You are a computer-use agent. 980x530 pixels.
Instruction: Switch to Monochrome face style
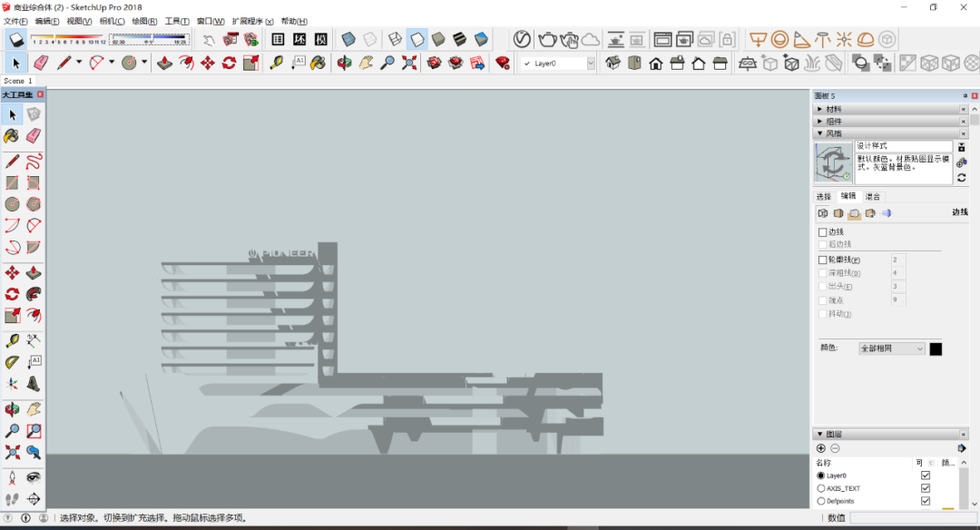[481, 39]
